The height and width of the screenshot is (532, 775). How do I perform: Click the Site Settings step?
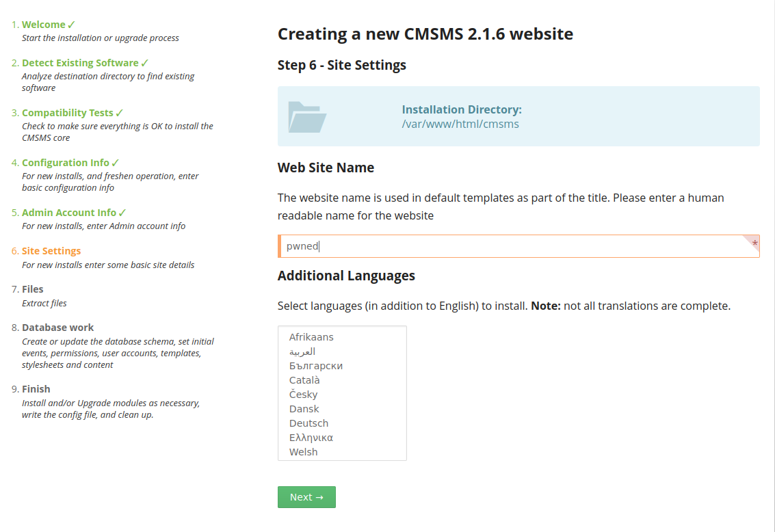click(x=51, y=251)
